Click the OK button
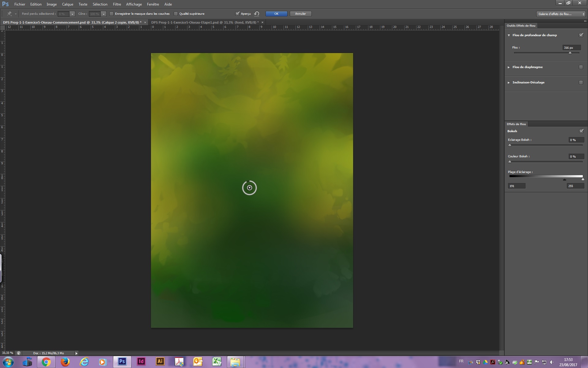 [x=276, y=14]
